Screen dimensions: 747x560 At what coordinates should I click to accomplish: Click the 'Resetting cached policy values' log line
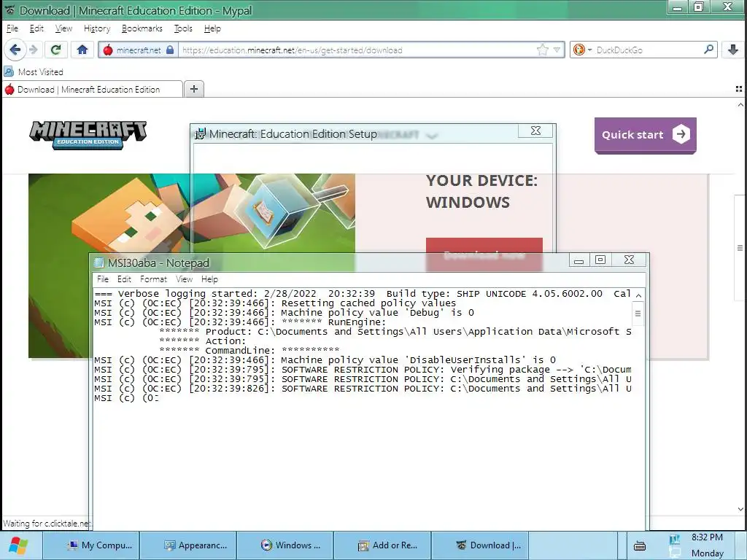coord(275,303)
